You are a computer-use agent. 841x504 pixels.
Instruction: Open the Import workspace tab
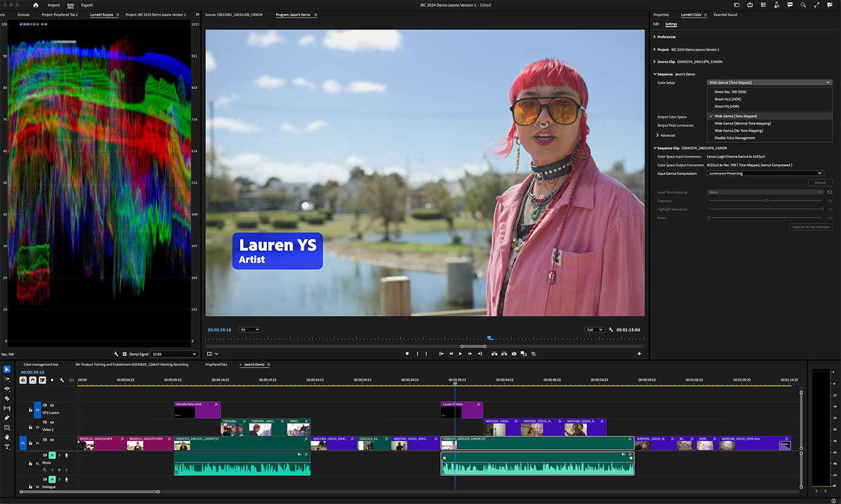click(x=53, y=5)
